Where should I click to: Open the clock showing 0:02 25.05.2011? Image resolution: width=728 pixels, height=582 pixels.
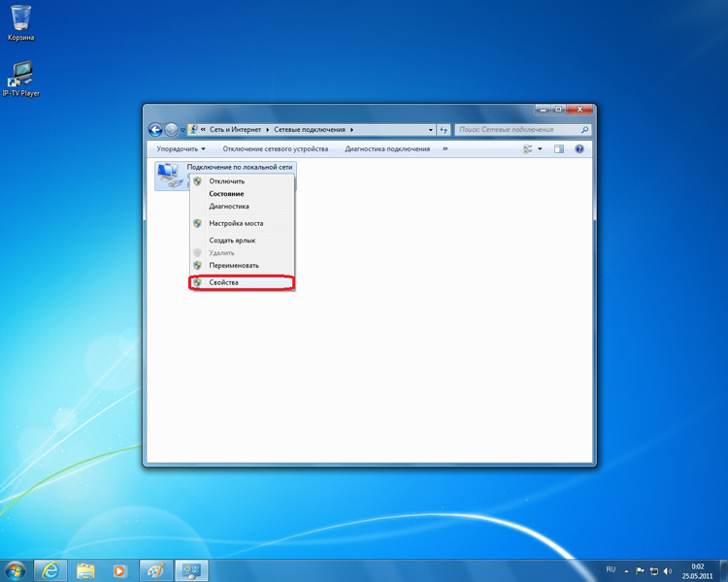(697, 571)
